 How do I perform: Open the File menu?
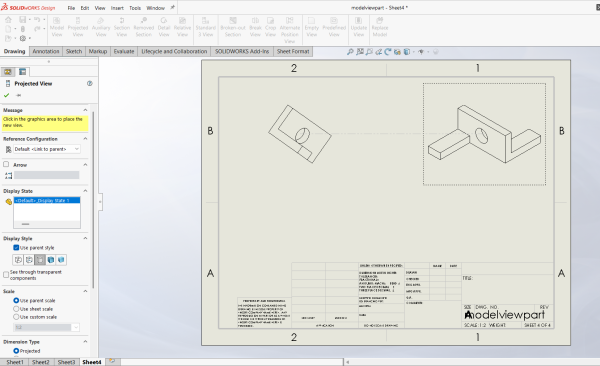(71, 8)
